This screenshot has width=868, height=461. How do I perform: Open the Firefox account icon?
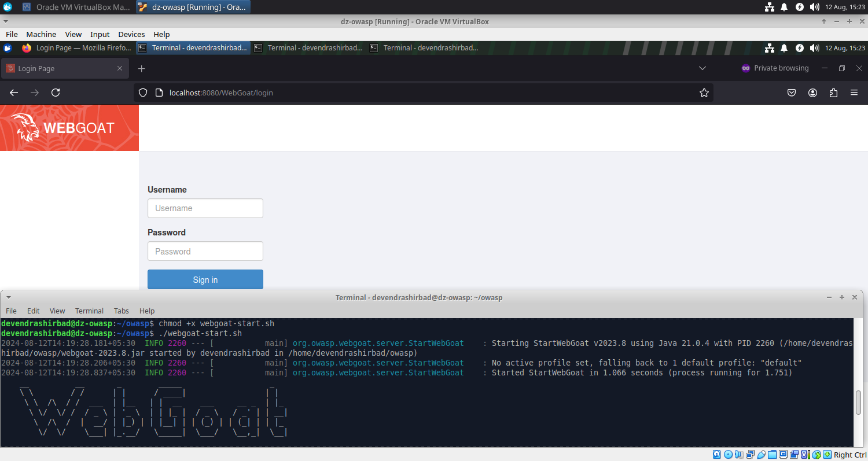[x=812, y=93]
